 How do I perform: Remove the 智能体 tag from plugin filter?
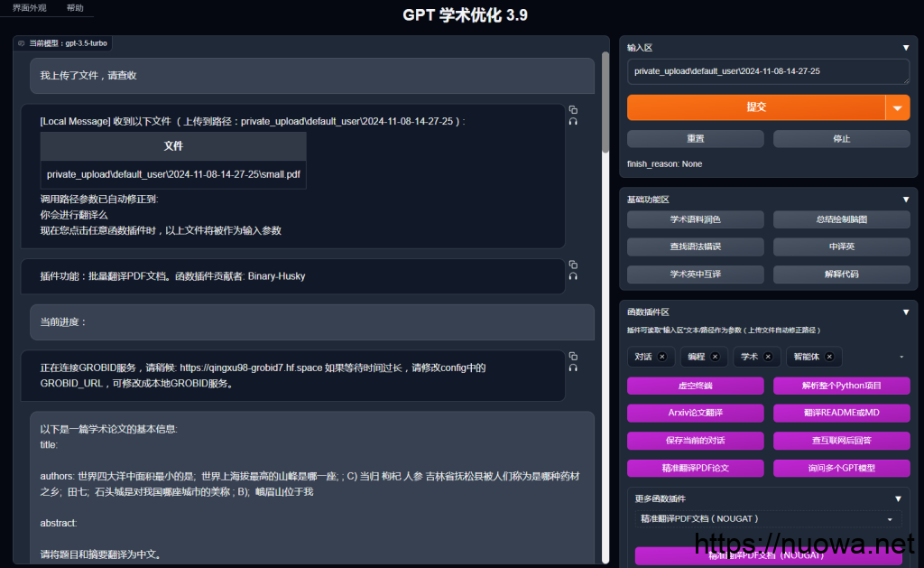pyautogui.click(x=828, y=357)
